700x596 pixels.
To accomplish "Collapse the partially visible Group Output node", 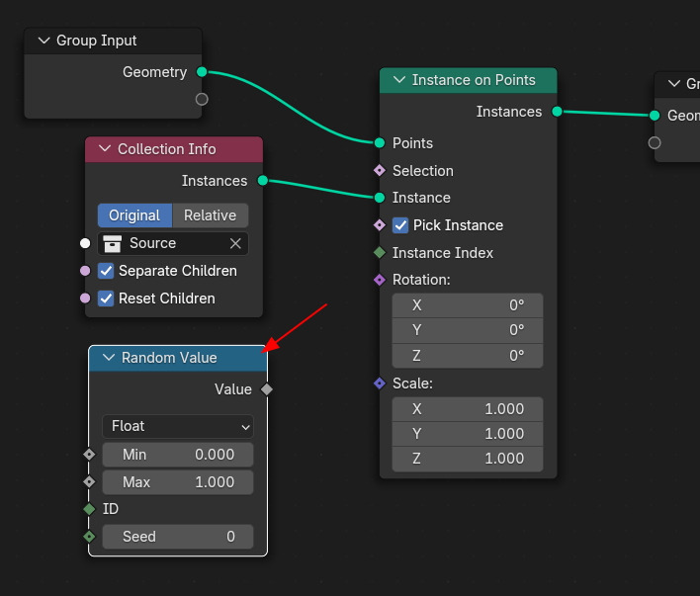I will (x=673, y=83).
